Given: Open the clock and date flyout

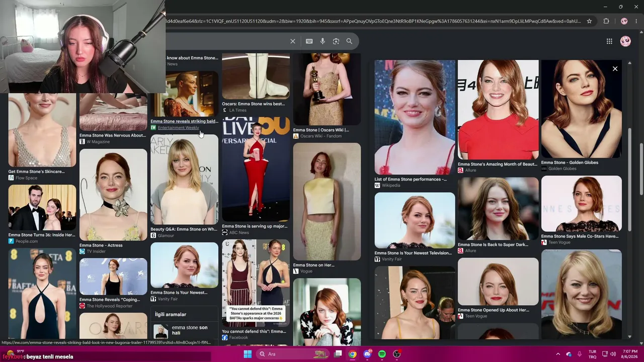Looking at the screenshot, I should (x=630, y=354).
